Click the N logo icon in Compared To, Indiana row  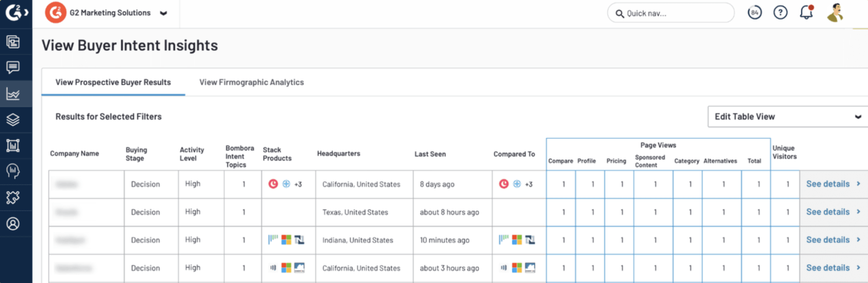(530, 240)
